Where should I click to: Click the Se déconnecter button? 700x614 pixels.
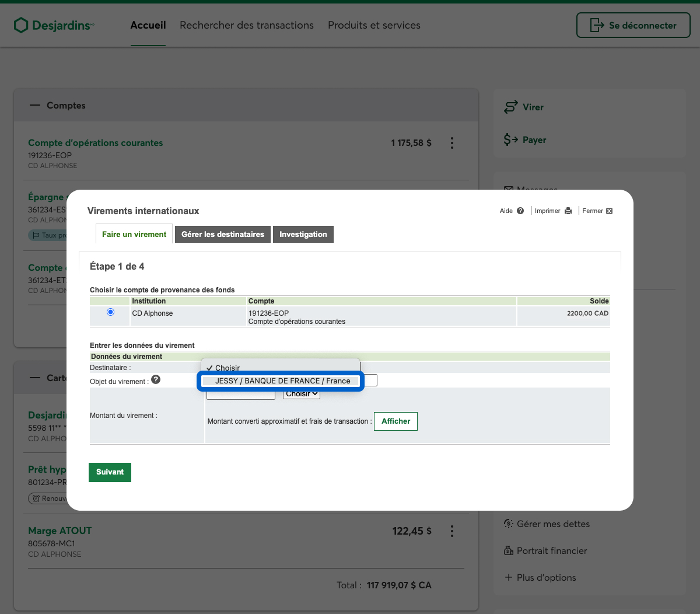tap(633, 25)
